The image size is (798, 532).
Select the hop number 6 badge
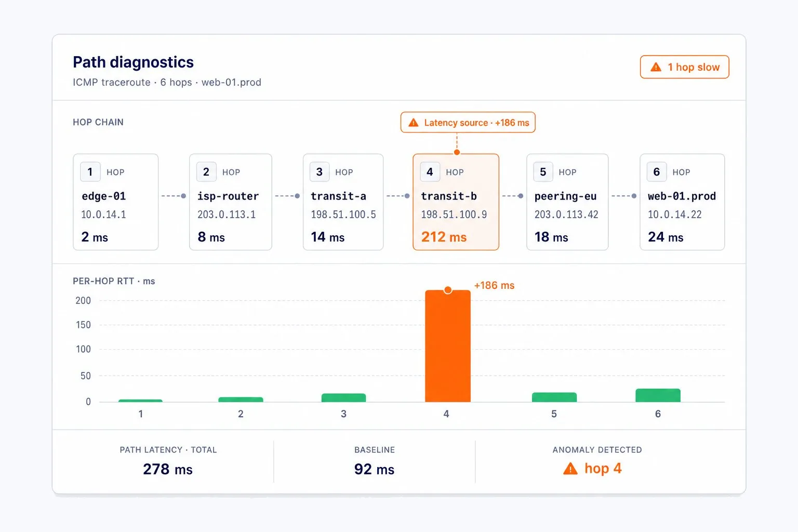(657, 172)
